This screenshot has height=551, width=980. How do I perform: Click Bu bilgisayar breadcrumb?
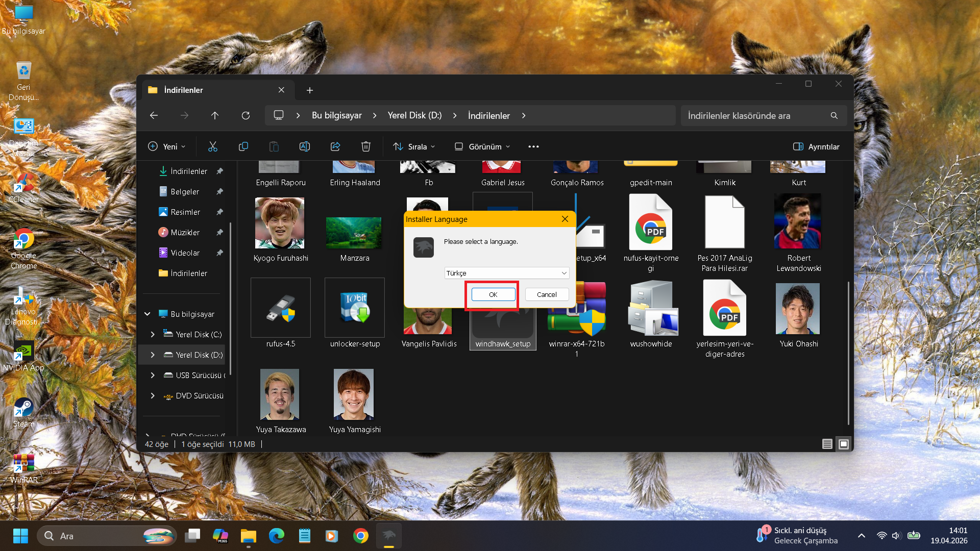pyautogui.click(x=337, y=116)
